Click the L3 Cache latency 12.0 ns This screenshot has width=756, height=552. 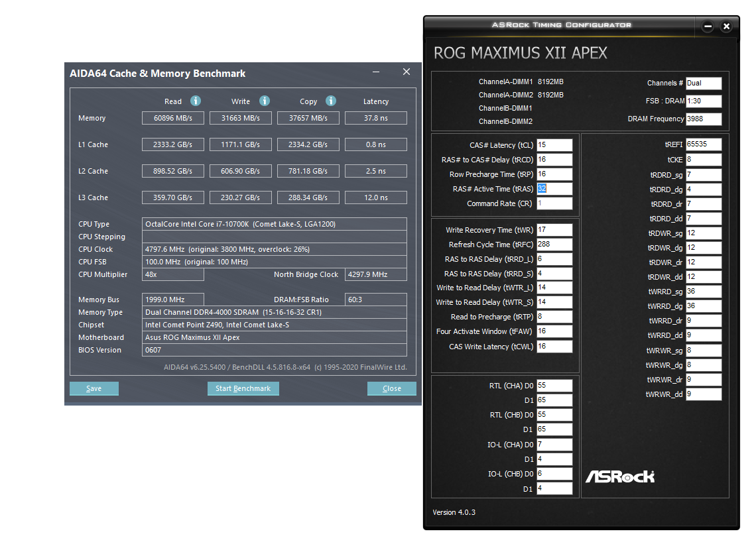point(376,197)
